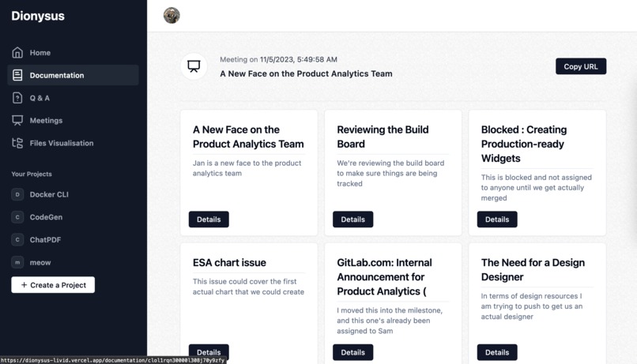Open Details for ESA chart issue
The image size is (637, 364).
click(209, 352)
